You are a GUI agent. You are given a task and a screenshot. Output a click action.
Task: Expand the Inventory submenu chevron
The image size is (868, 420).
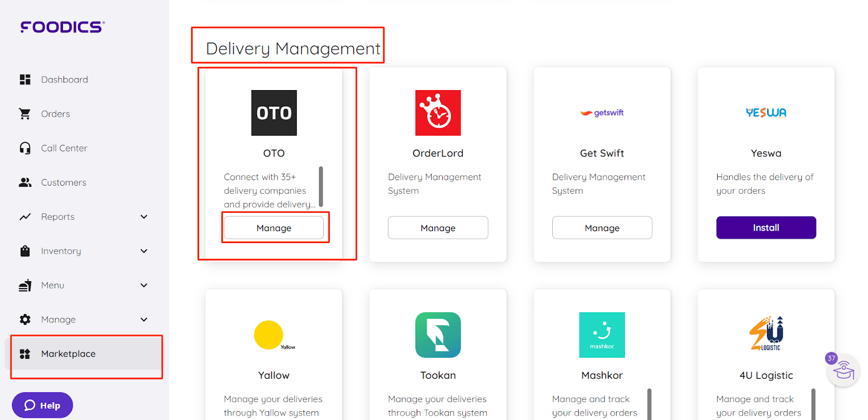[x=144, y=251]
